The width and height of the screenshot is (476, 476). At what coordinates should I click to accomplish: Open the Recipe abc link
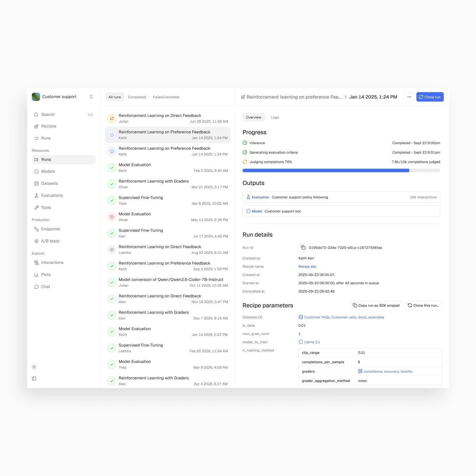pos(307,267)
